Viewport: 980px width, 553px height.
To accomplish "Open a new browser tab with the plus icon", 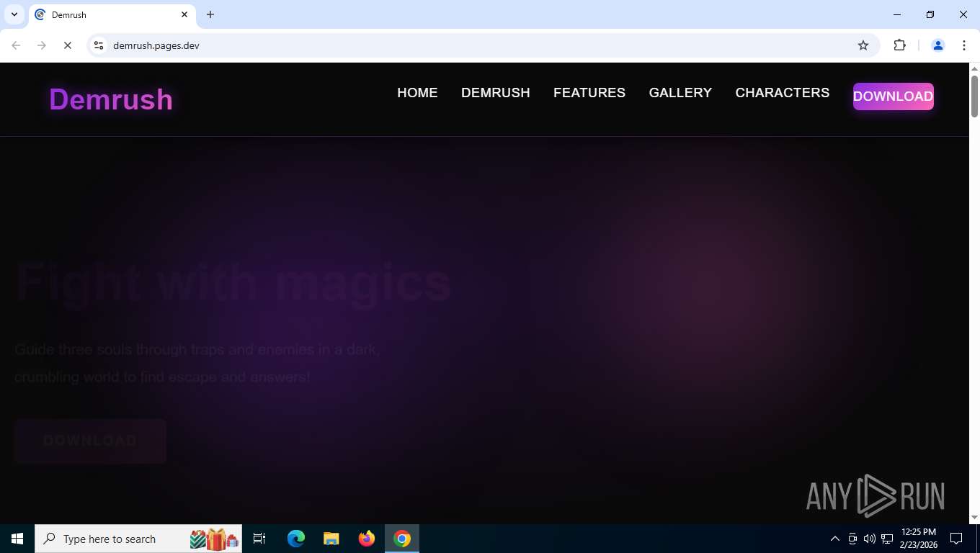I will pyautogui.click(x=210, y=14).
